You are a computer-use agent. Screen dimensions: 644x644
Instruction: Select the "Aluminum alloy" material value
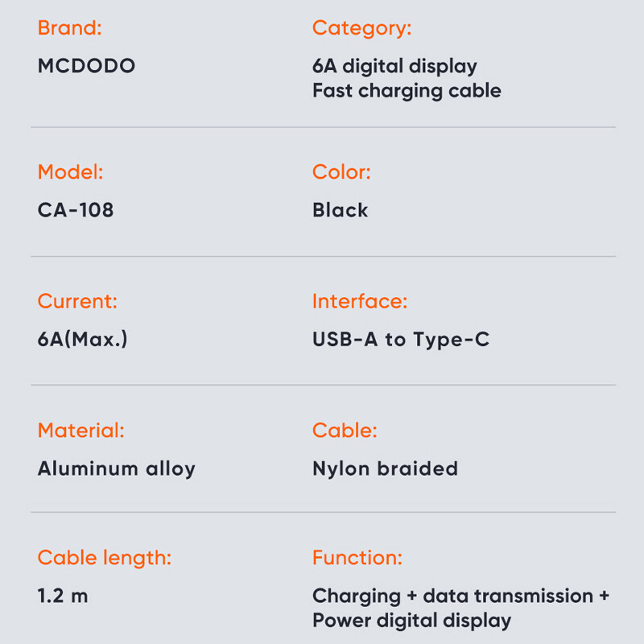(x=116, y=469)
